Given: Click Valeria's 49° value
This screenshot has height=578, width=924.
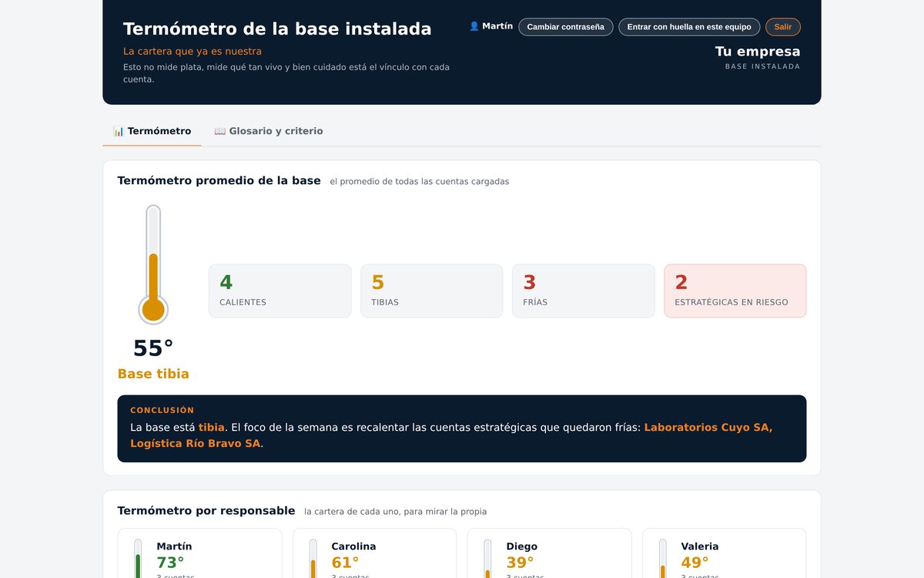Looking at the screenshot, I should pos(695,563).
